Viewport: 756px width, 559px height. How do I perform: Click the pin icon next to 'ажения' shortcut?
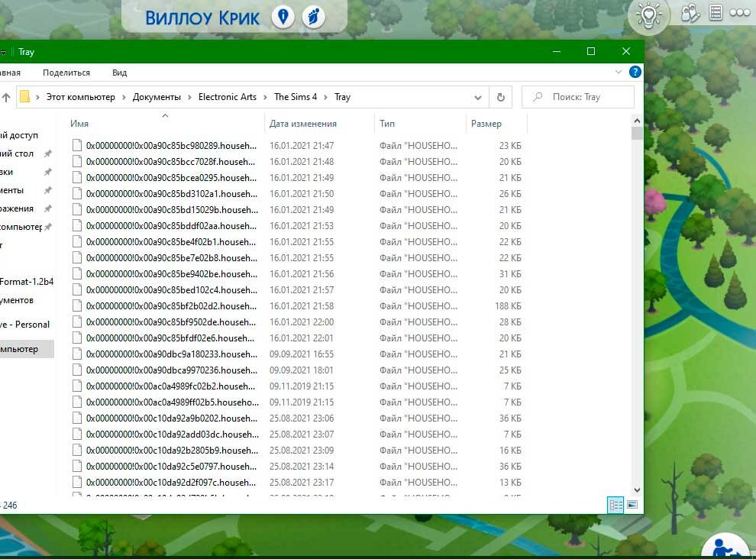pos(48,208)
